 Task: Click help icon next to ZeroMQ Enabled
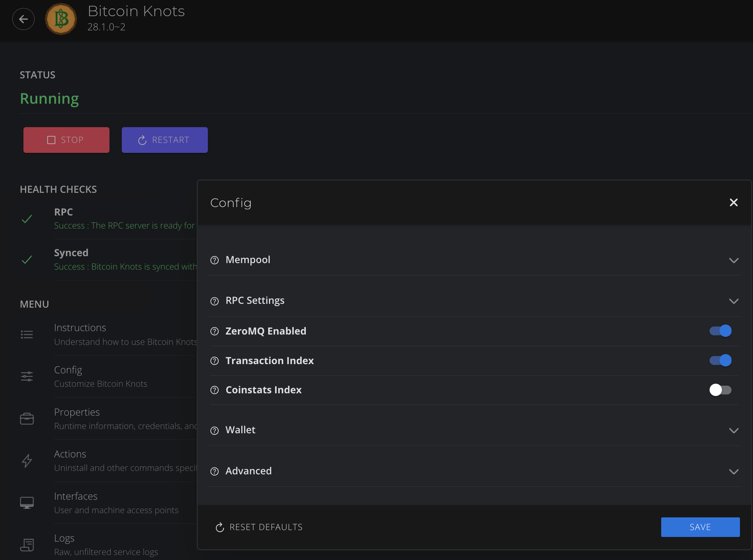click(x=215, y=331)
